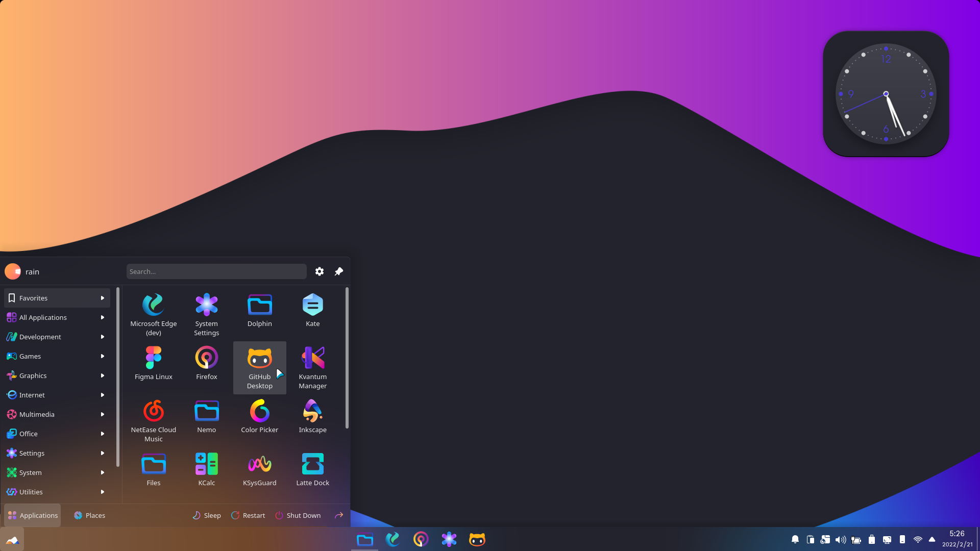Screen dimensions: 980x551
Task: Show hidden tray icons with the up arrow
Action: coord(932,539)
